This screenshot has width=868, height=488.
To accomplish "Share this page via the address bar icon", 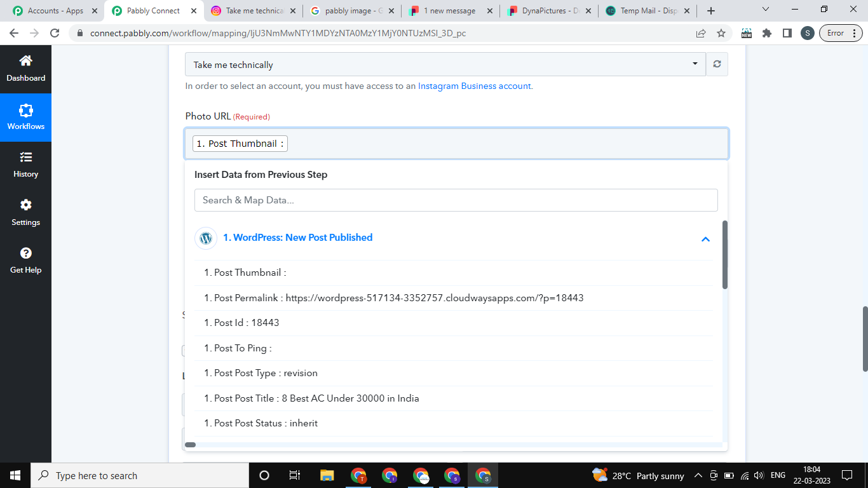I will click(x=701, y=33).
